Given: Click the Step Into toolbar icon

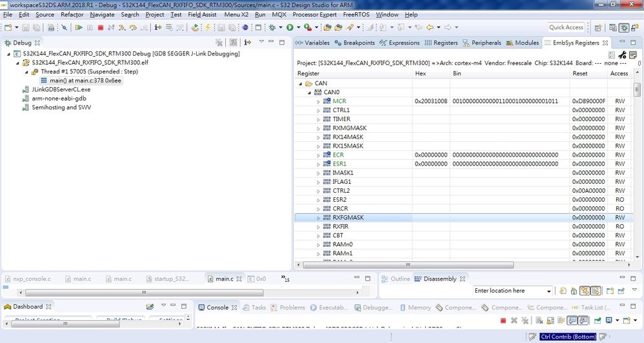Looking at the screenshot, I should [x=122, y=28].
